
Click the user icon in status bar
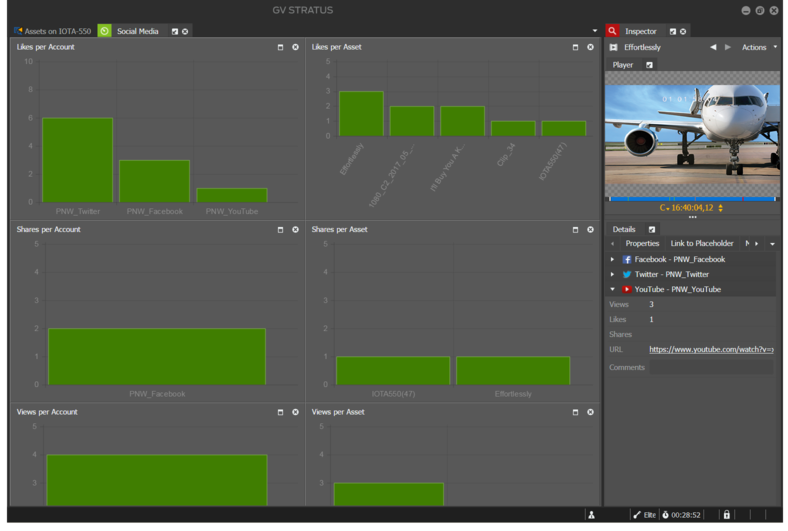(x=592, y=515)
